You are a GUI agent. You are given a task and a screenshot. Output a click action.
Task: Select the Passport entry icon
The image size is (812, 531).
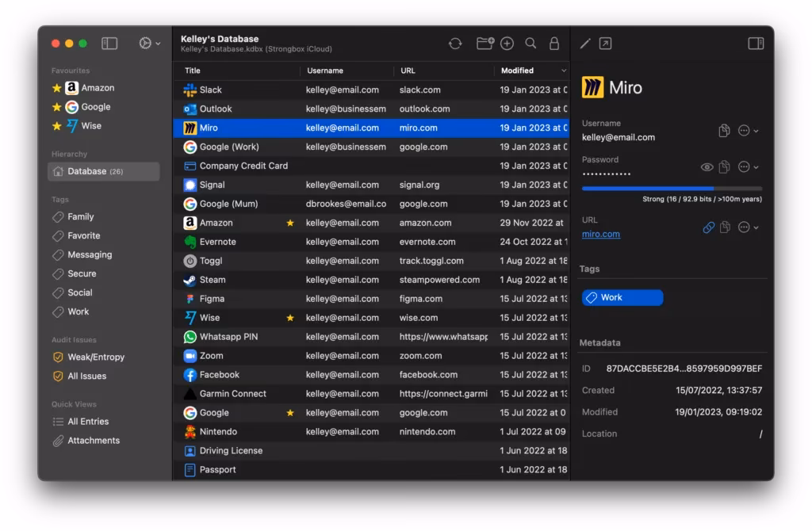click(190, 470)
